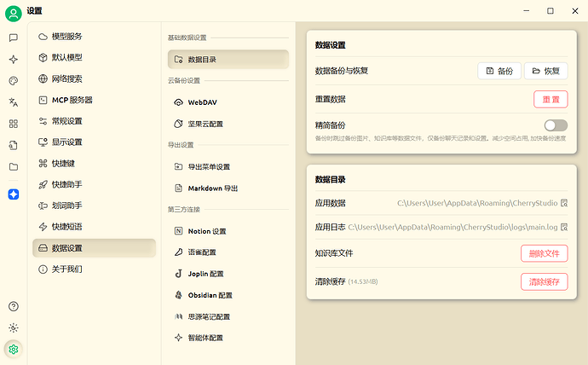Open Markdown 导出 settings
This screenshot has width=588, height=365.
pyautogui.click(x=228, y=188)
